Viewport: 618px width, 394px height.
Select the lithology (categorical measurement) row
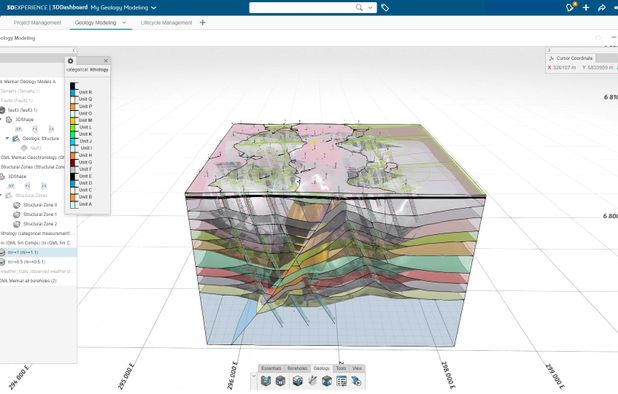coord(35,233)
